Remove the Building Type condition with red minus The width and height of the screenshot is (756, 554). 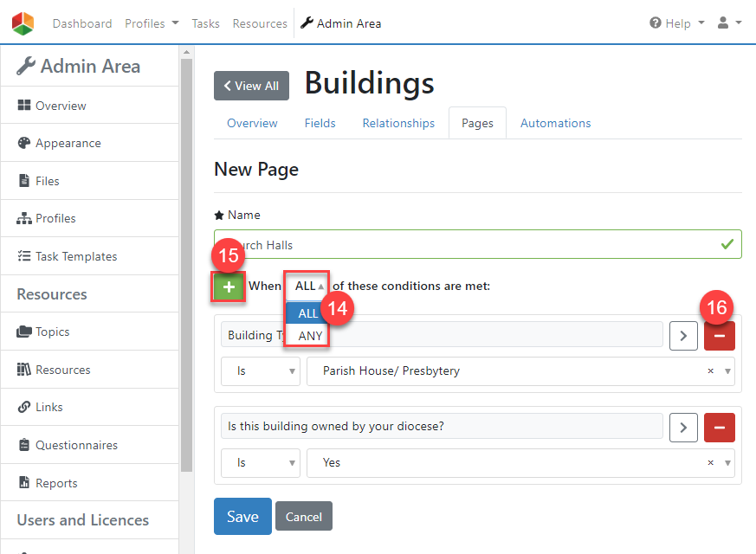719,335
